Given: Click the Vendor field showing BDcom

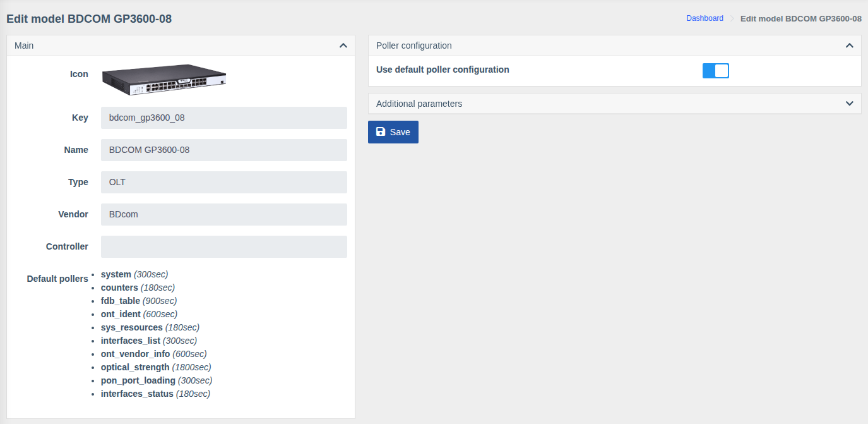Looking at the screenshot, I should pyautogui.click(x=224, y=214).
